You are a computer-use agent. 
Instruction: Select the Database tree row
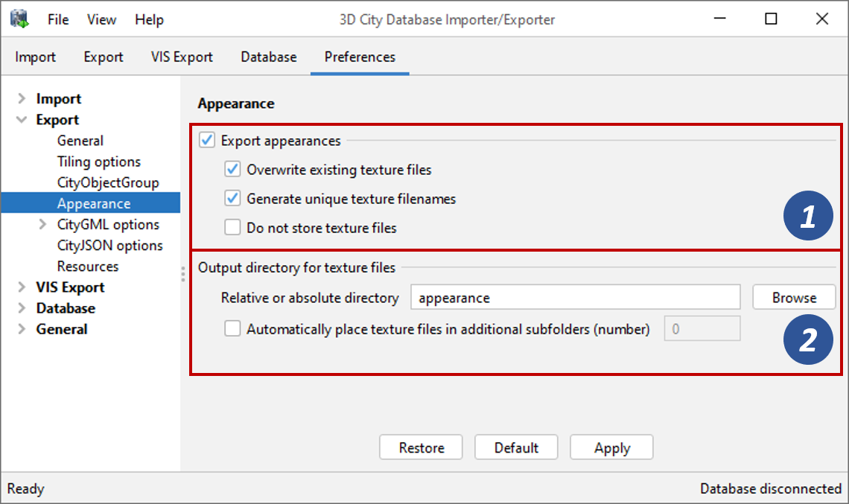pyautogui.click(x=66, y=308)
